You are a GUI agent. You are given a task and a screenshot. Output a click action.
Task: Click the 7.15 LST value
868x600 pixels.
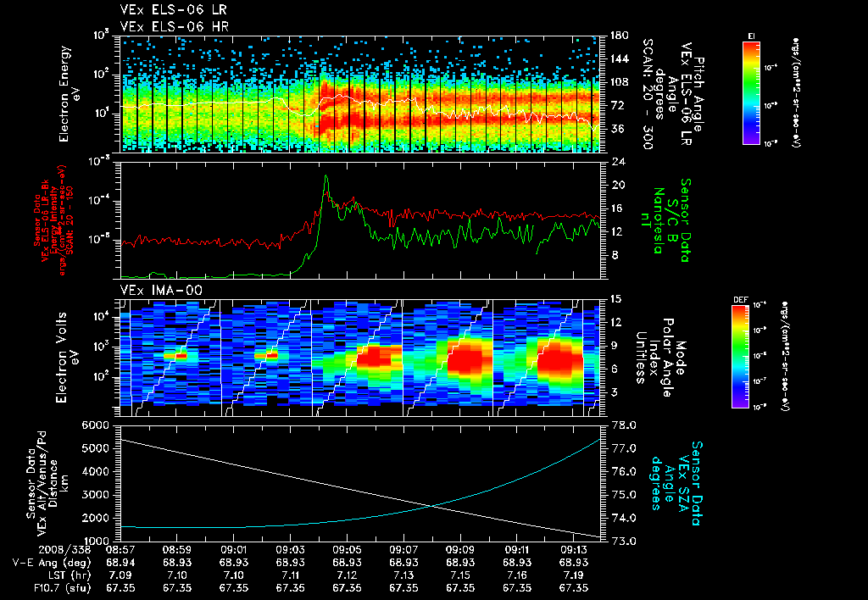coord(460,575)
